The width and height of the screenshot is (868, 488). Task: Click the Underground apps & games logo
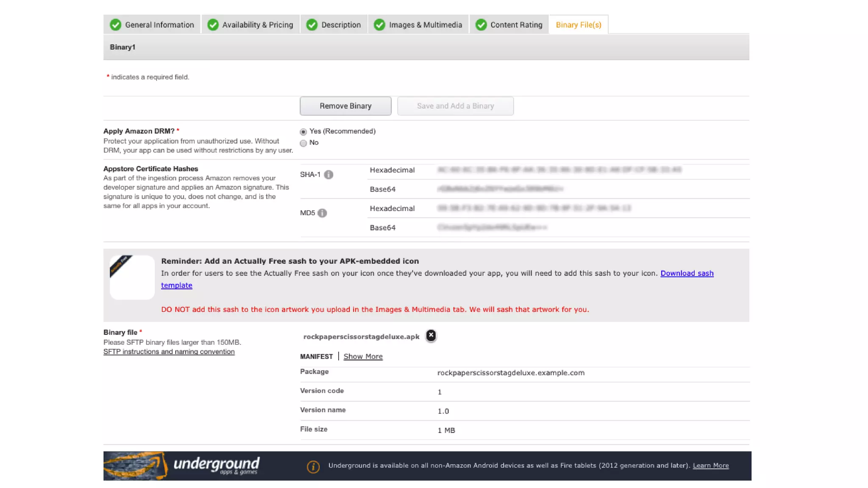click(x=182, y=466)
